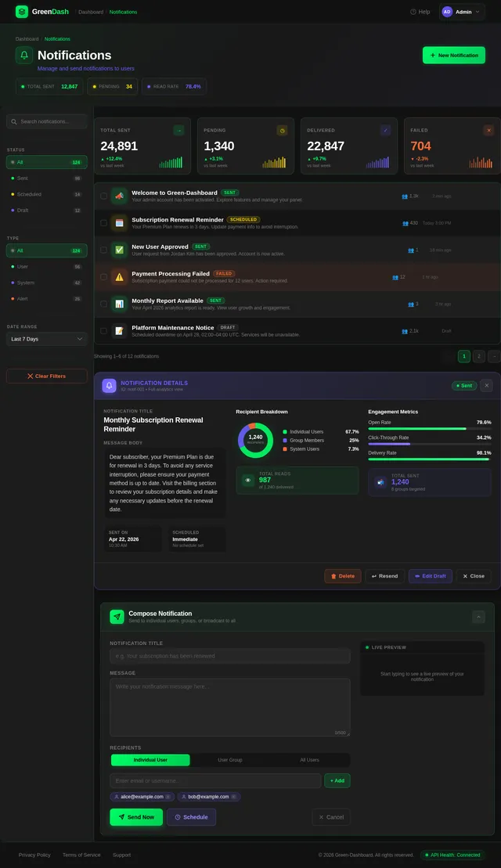501x868 pixels.
Task: Collapse the Compose Notification panel
Action: click(479, 617)
